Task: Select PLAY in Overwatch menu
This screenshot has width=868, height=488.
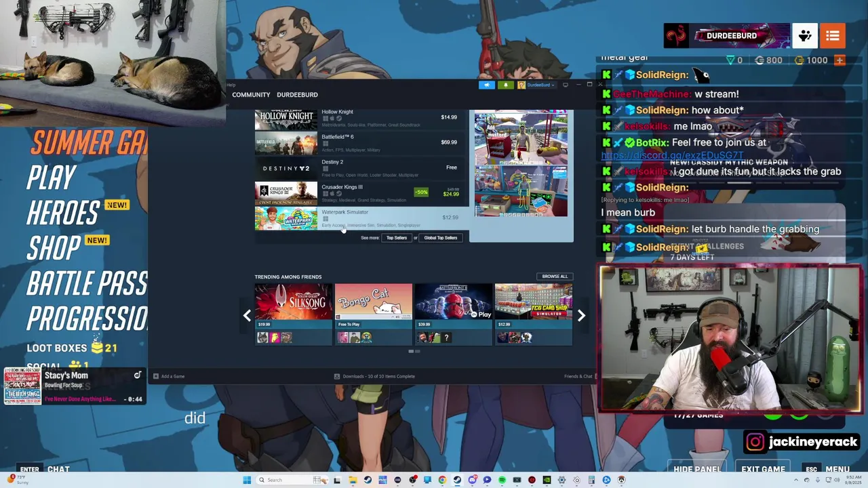Action: point(51,178)
